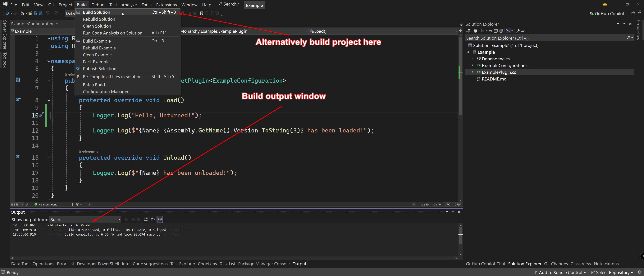The image size is (644, 276).
Task: Click Clear All in Output toolbar
Action: pos(146,219)
